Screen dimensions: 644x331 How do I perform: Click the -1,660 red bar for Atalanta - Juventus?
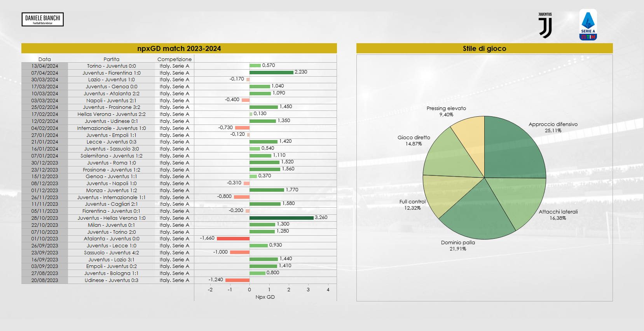click(x=233, y=238)
